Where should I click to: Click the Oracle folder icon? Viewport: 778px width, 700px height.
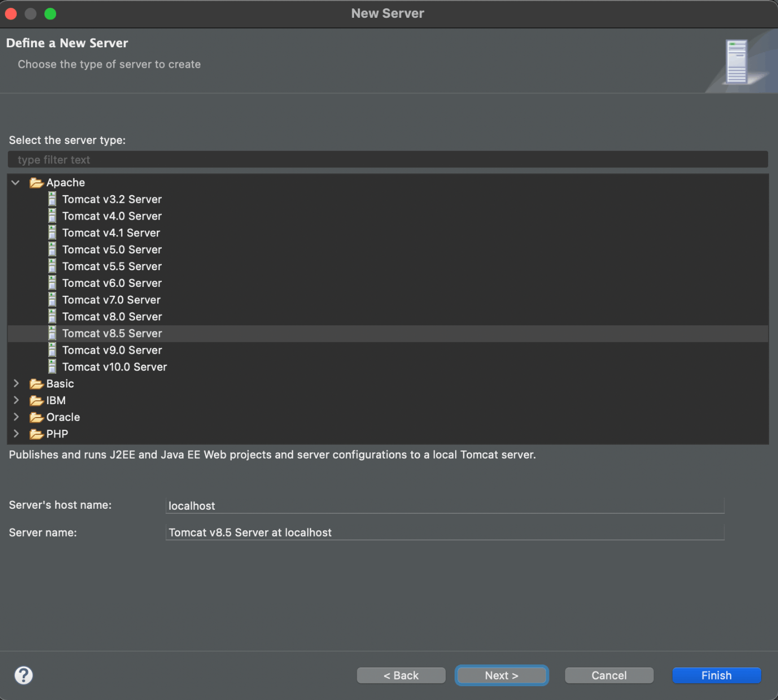[37, 417]
